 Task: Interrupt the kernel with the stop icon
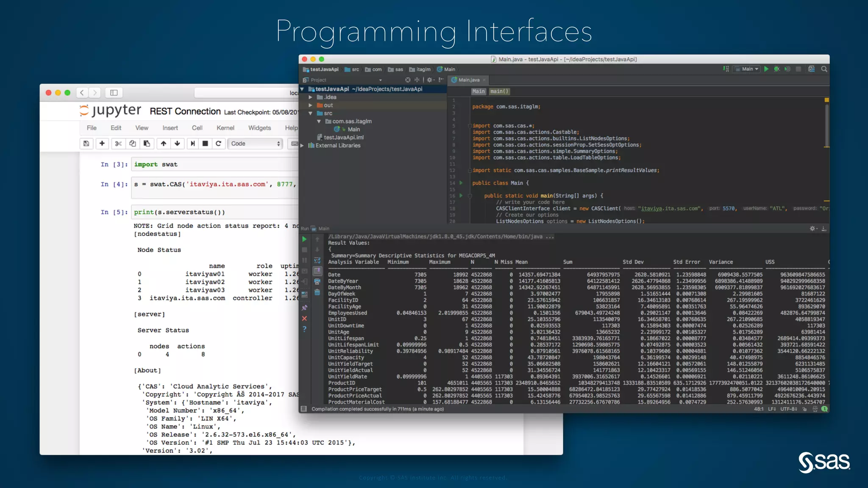[x=205, y=144]
